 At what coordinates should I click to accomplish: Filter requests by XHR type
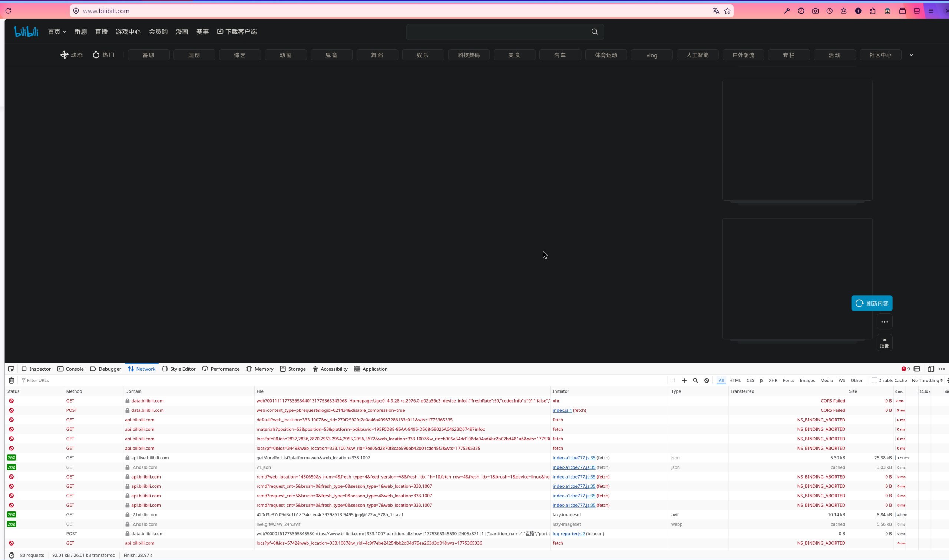point(773,380)
